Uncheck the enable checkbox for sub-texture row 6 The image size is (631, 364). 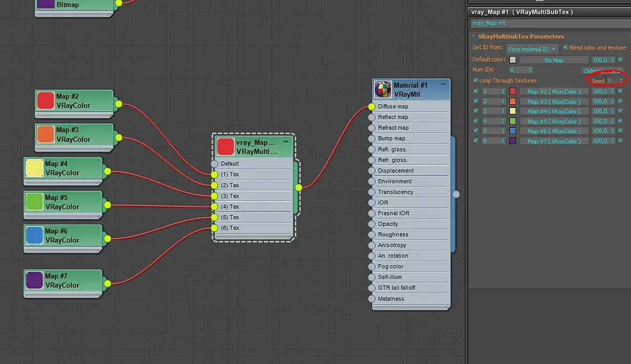476,141
